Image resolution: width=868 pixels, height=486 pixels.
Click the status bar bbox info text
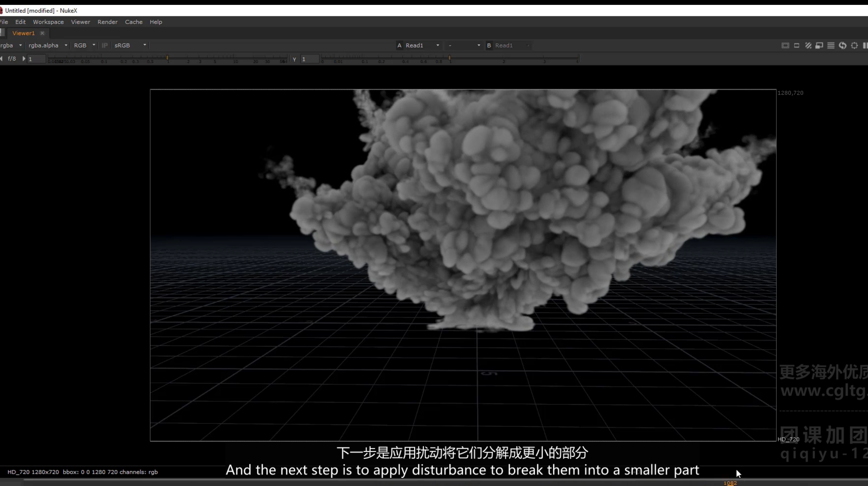[x=83, y=472]
